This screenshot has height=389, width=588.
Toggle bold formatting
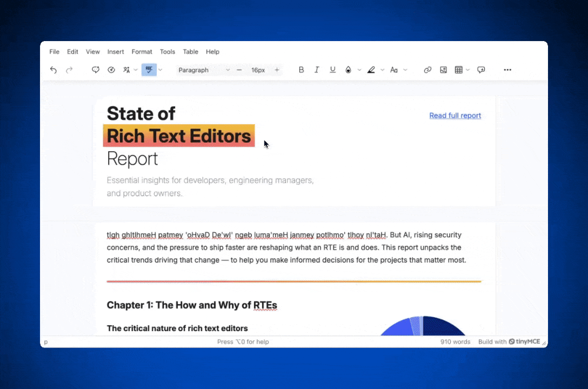[301, 70]
